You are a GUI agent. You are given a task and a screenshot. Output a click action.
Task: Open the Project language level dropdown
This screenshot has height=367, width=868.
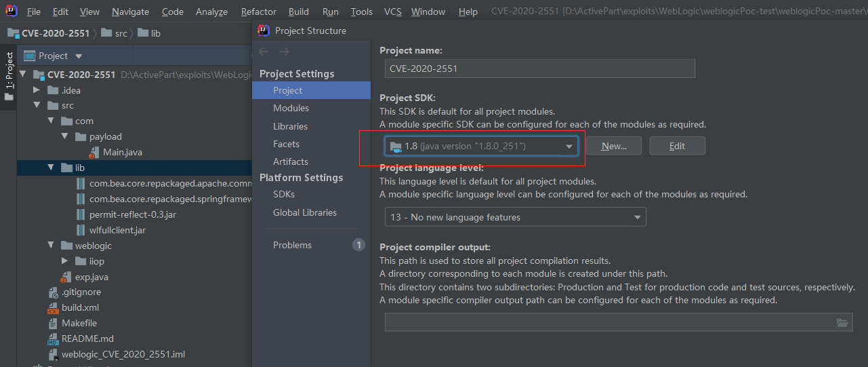click(515, 217)
